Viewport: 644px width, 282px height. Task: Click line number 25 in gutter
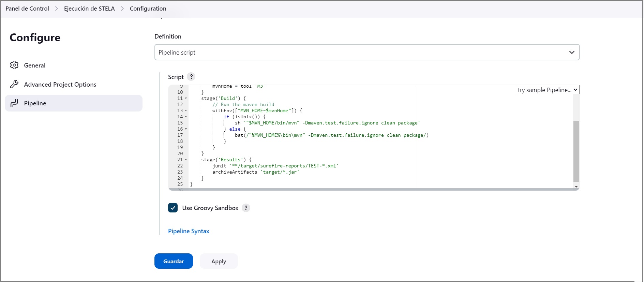pyautogui.click(x=180, y=184)
